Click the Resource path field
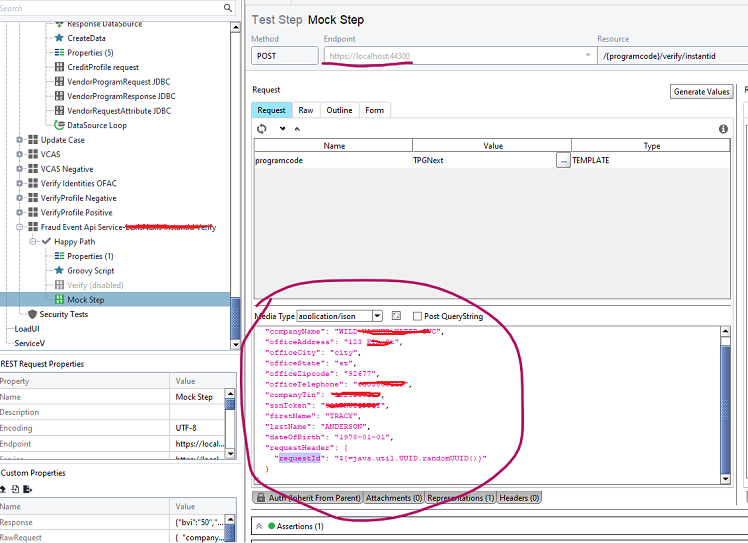 (673, 56)
